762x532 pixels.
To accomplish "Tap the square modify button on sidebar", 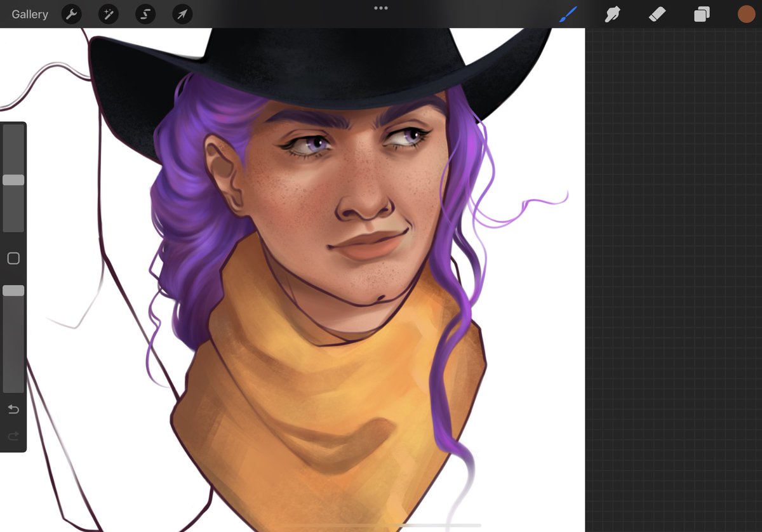I will pyautogui.click(x=13, y=258).
